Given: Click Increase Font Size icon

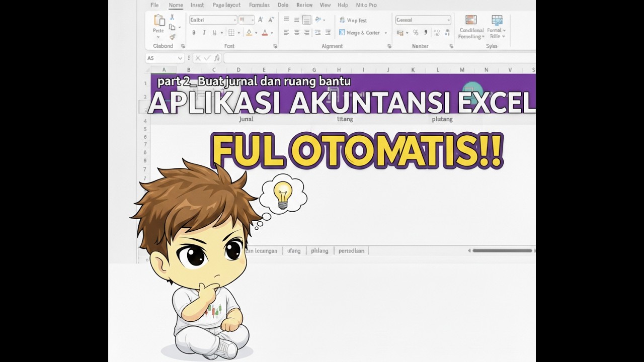Looking at the screenshot, I should tap(260, 20).
